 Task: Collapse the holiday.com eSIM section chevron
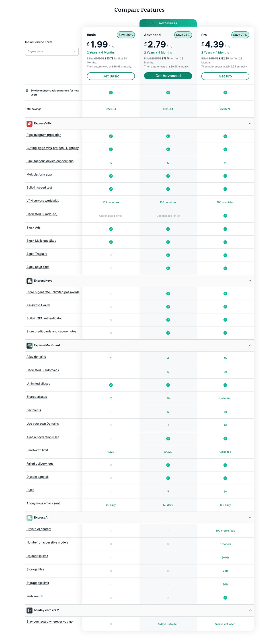click(x=250, y=610)
